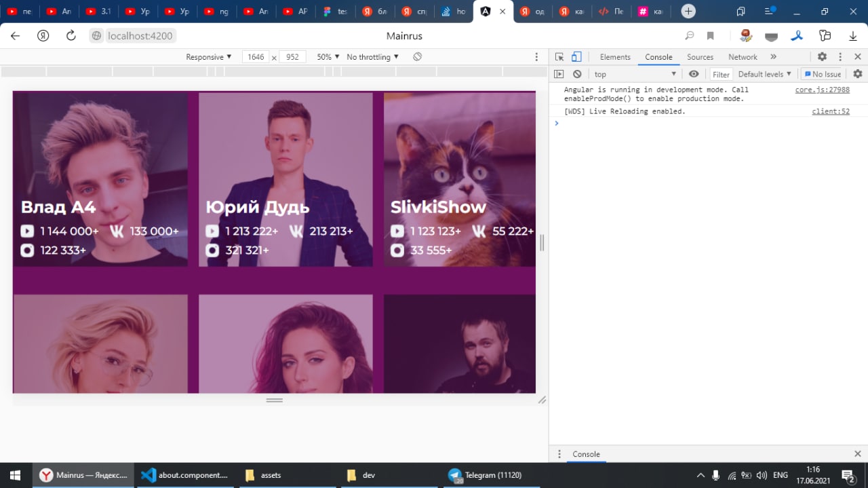This screenshot has height=488, width=868.
Task: Open the blue ribbon extension icon
Action: 798,36
